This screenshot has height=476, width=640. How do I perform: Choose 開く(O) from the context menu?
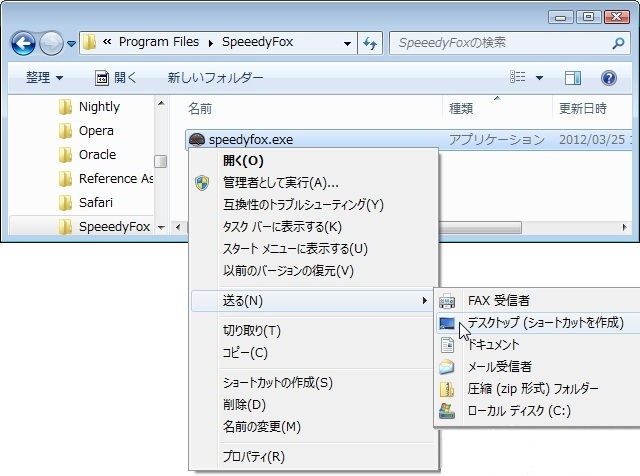(x=313, y=161)
